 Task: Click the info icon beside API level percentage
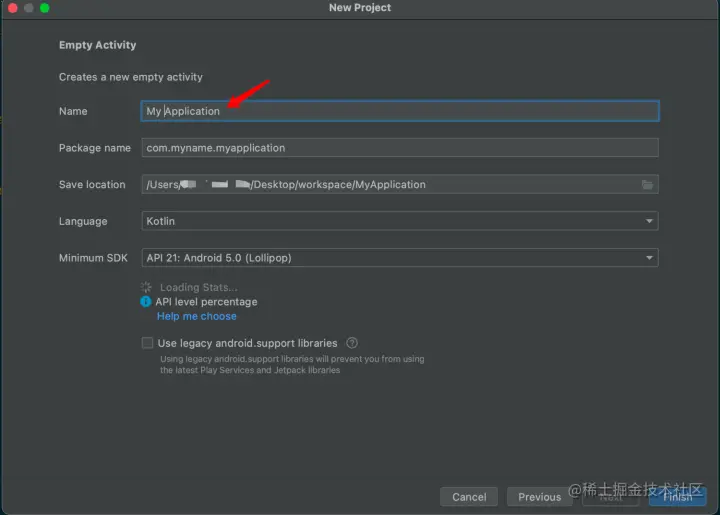[147, 302]
